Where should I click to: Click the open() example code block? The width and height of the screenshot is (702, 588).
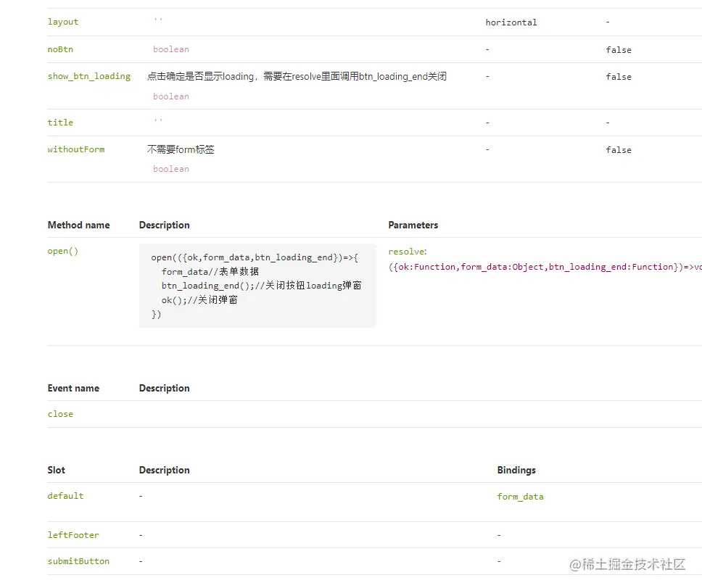(x=258, y=286)
